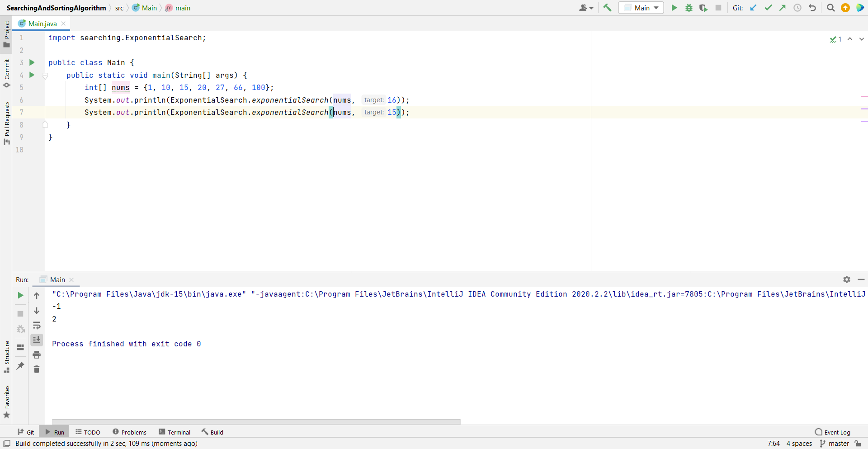
Task: Click the orange IDE update icon
Action: (x=845, y=8)
